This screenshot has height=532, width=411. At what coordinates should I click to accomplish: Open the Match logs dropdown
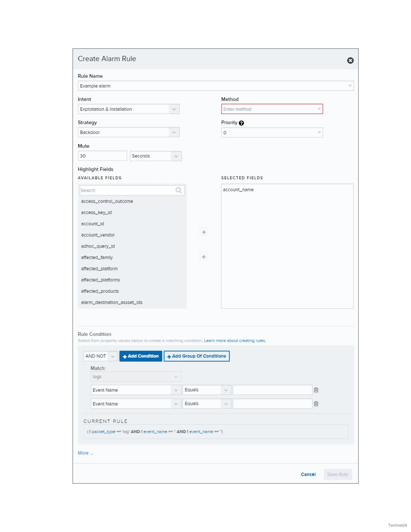coord(136,377)
